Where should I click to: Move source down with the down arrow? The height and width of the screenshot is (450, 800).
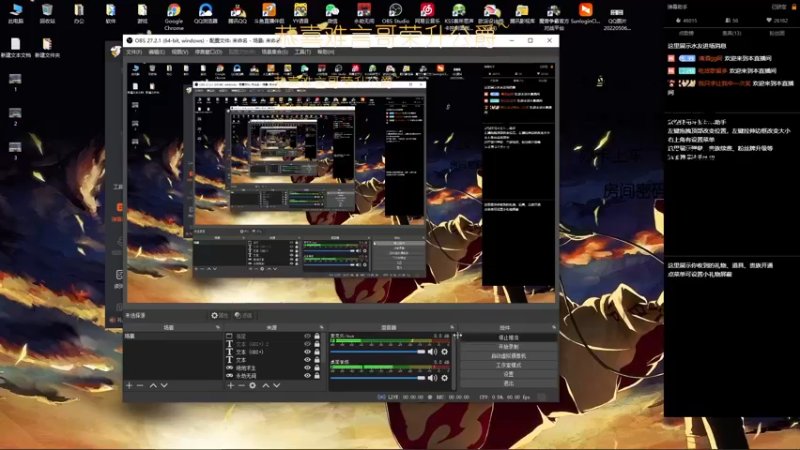pos(277,385)
